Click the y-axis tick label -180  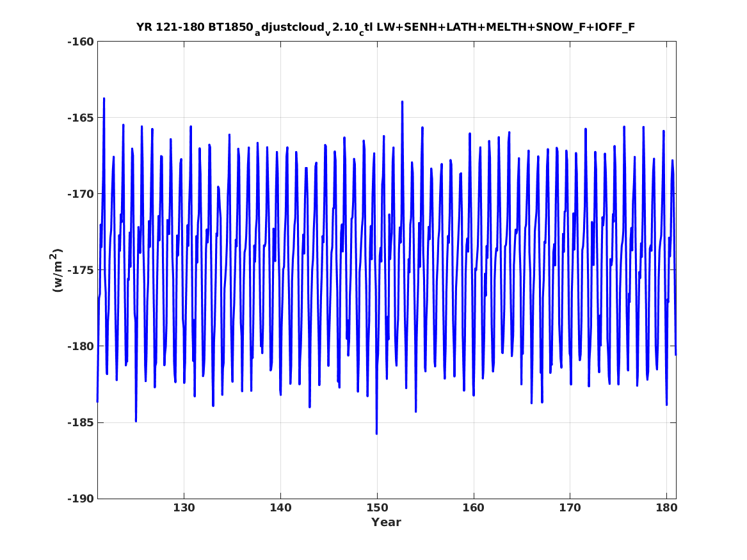81,346
